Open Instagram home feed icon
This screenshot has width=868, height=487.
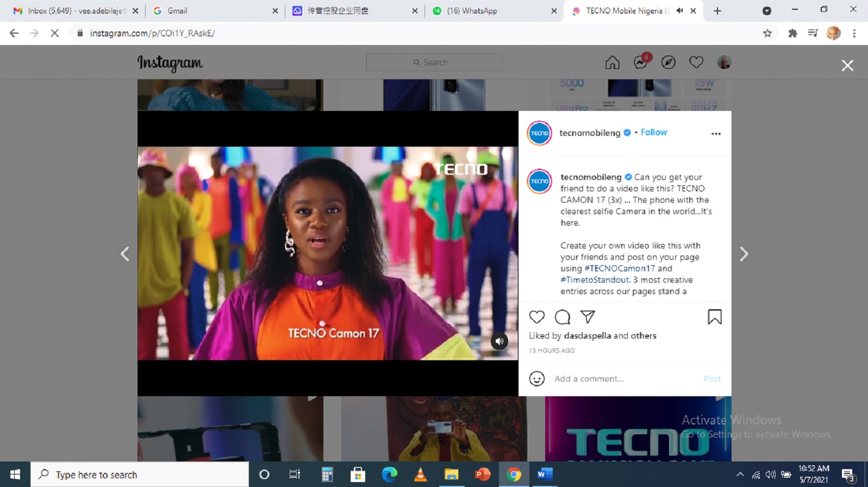tap(612, 63)
